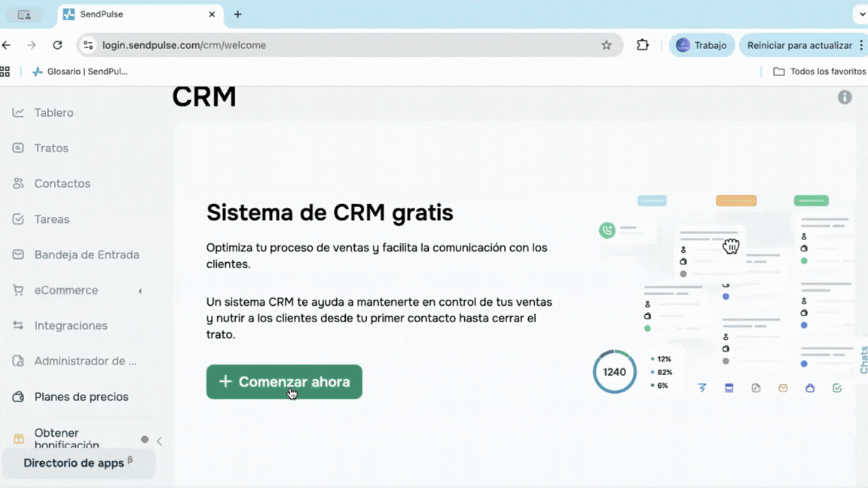Select the Administrador de archivos icon
The image size is (868, 488).
click(17, 361)
